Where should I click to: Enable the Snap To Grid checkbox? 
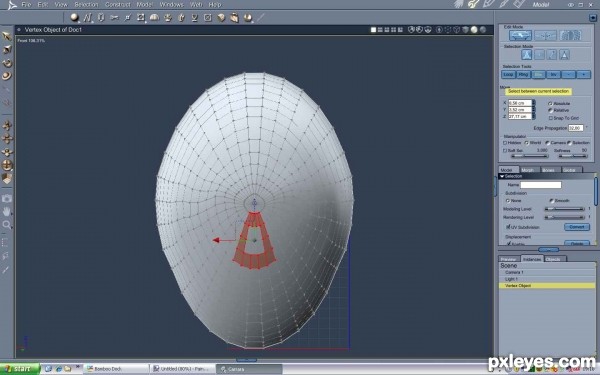coord(551,118)
